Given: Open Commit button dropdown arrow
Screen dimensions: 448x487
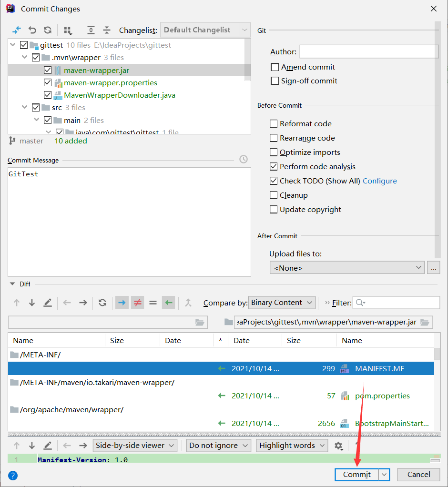Looking at the screenshot, I should click(x=384, y=475).
